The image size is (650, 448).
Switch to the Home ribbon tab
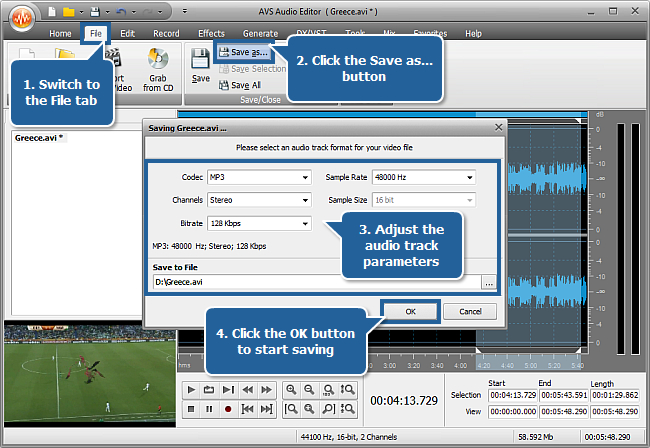60,34
